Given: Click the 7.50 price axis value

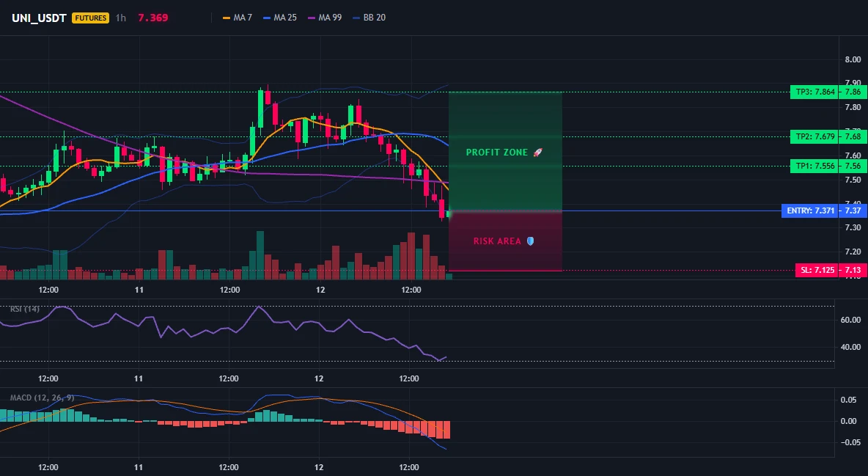Looking at the screenshot, I should (x=853, y=180).
